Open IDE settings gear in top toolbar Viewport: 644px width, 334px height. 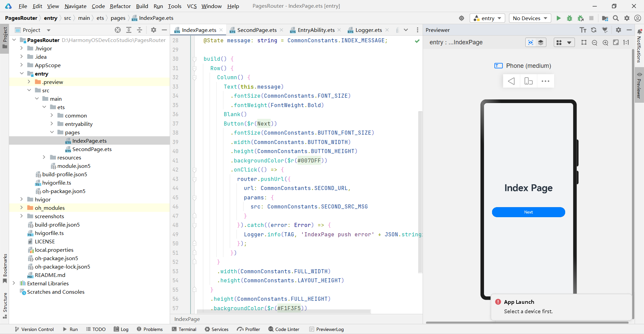point(627,18)
